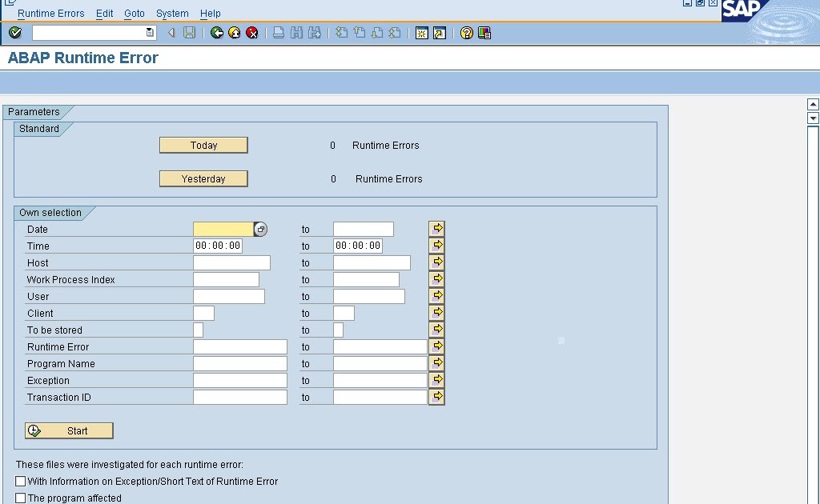Click the Create New Session icon

(421, 33)
